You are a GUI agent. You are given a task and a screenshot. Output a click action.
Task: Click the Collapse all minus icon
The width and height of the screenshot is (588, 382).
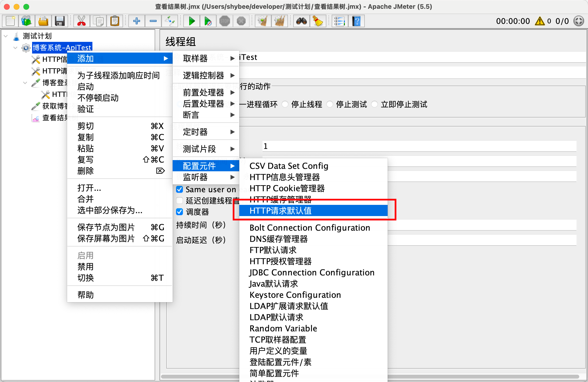(x=153, y=21)
